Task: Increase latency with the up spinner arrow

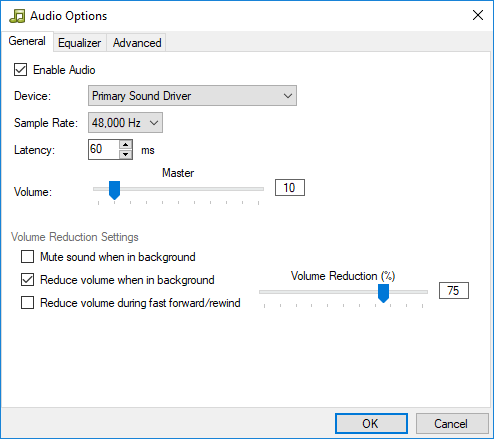Action: point(125,145)
